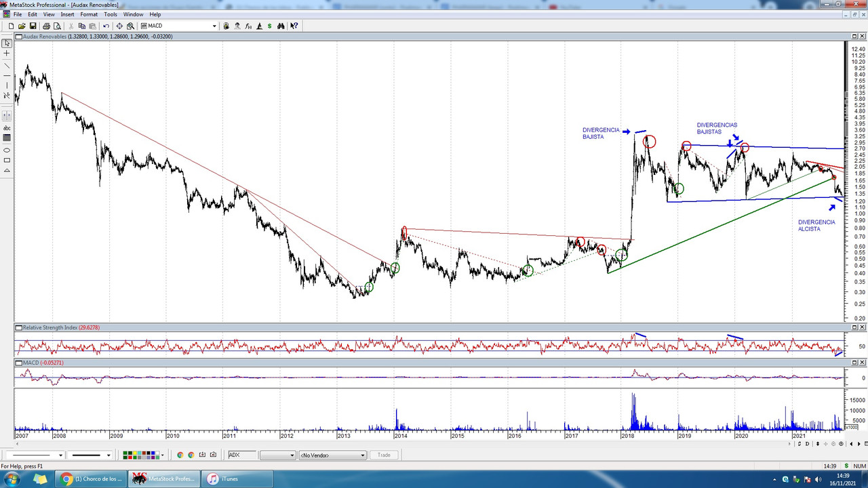Click the Audax Renovables chart title text
The image size is (868, 488).
[45, 37]
